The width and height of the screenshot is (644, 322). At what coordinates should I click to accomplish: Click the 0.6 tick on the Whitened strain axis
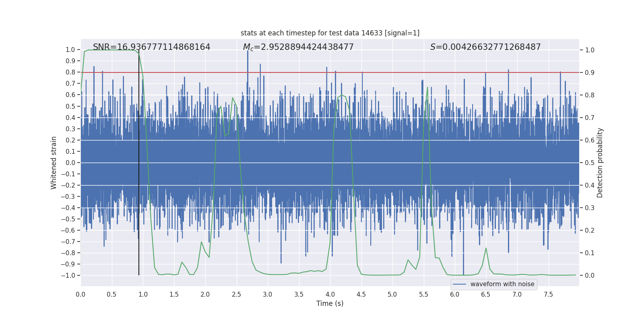click(x=70, y=95)
